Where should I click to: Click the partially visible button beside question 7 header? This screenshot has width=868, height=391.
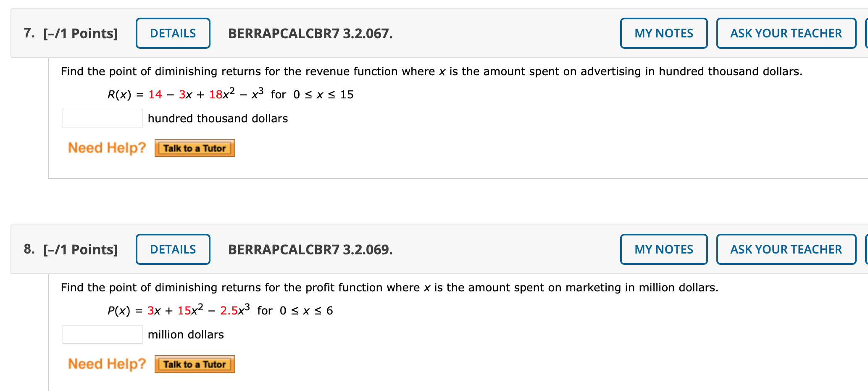click(x=865, y=33)
